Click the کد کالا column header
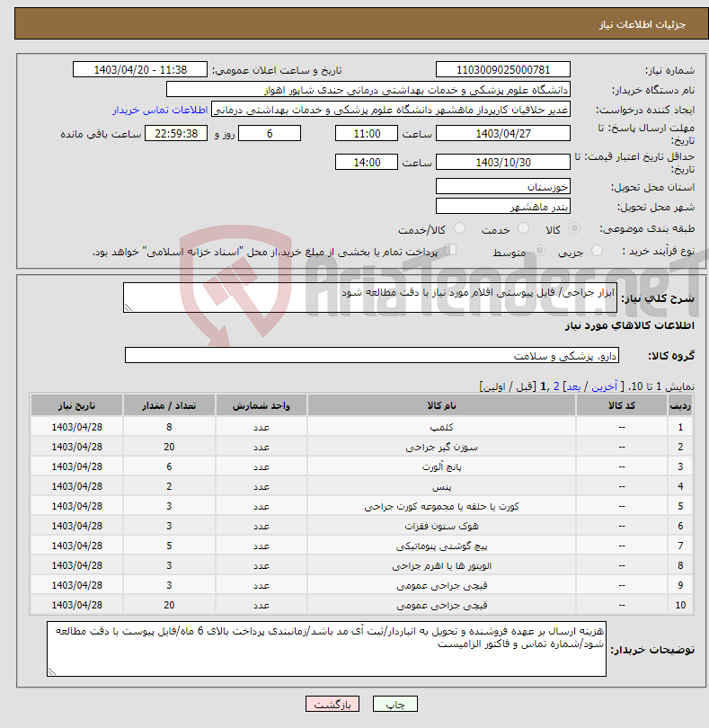709x728 pixels. (x=622, y=405)
